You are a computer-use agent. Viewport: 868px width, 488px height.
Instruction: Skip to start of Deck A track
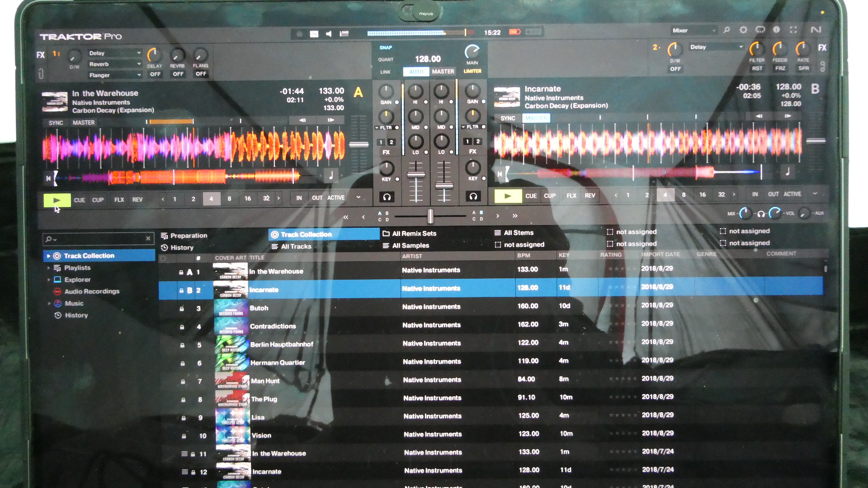(48, 178)
